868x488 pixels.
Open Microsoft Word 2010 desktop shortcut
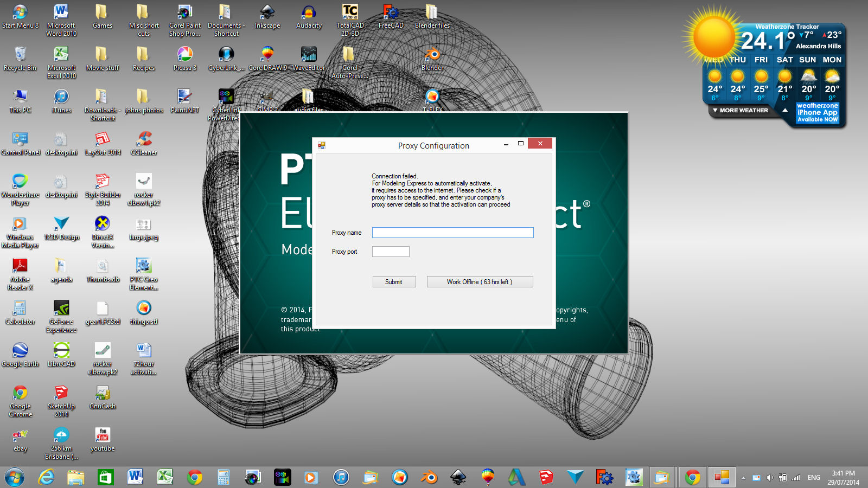click(61, 20)
